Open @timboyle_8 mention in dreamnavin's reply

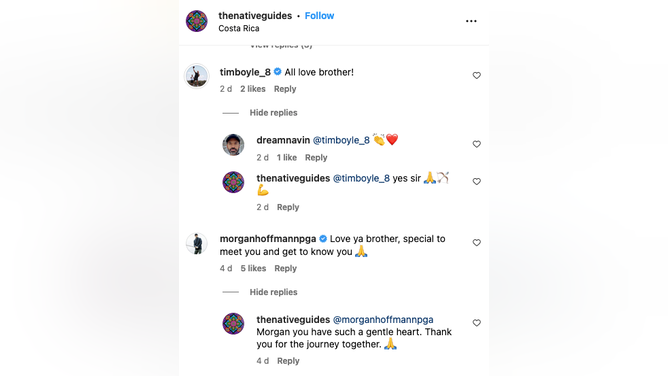click(341, 140)
